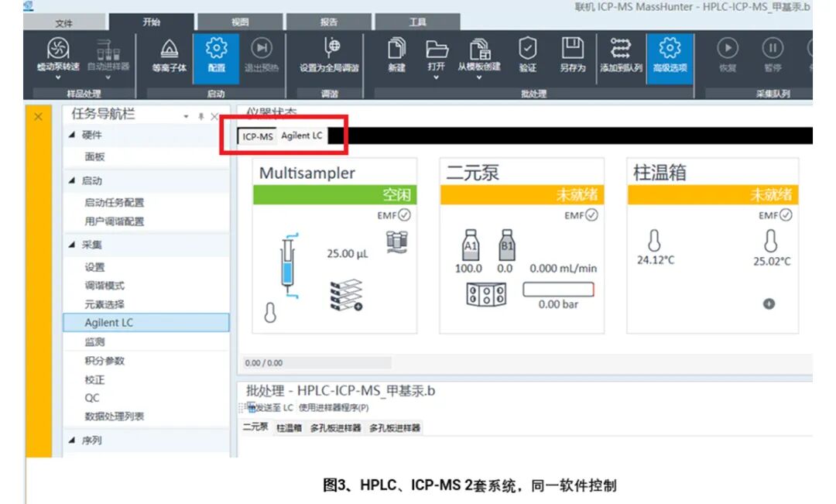836x504 pixels.
Task: Click the sample vials icon in Multisampler
Action: 397,242
